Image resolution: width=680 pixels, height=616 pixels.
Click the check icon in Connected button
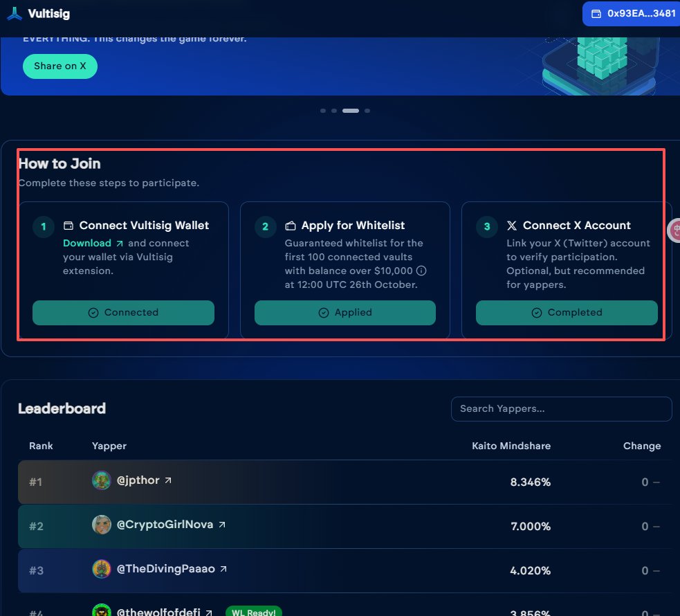coord(93,313)
